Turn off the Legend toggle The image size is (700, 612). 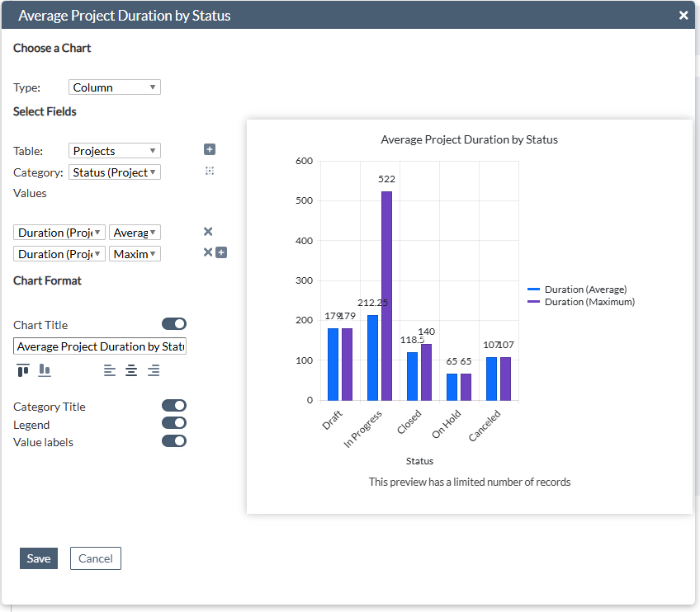point(174,423)
